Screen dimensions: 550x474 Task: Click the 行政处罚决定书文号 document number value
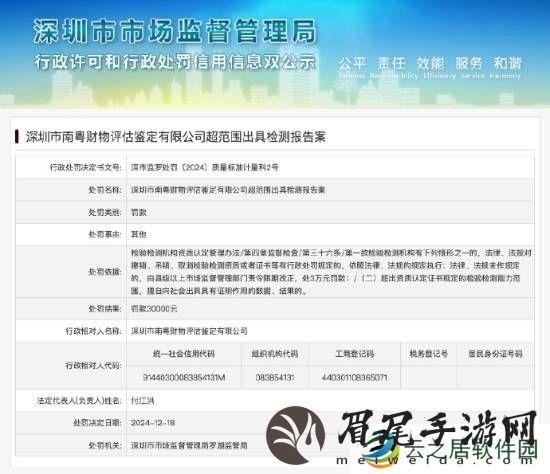(x=205, y=167)
